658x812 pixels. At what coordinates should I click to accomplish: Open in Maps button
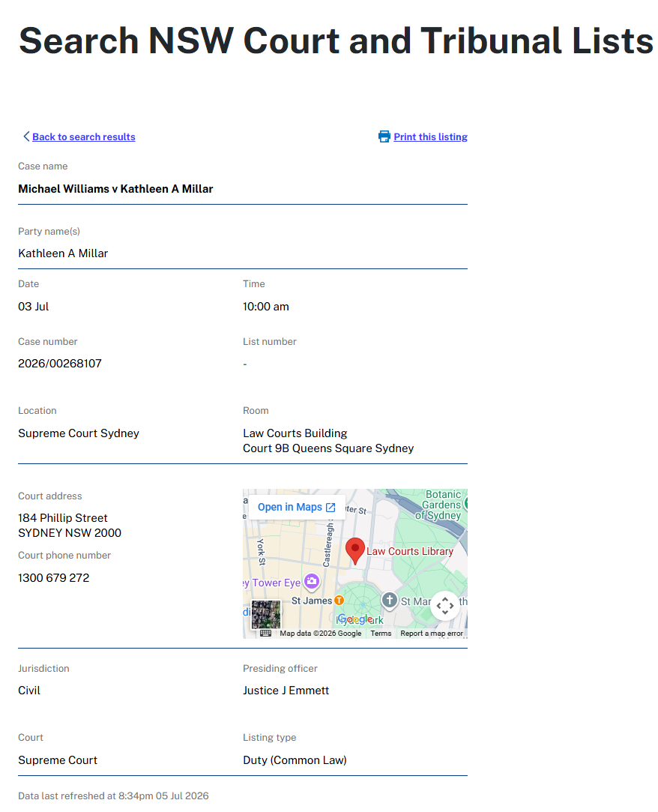[297, 507]
